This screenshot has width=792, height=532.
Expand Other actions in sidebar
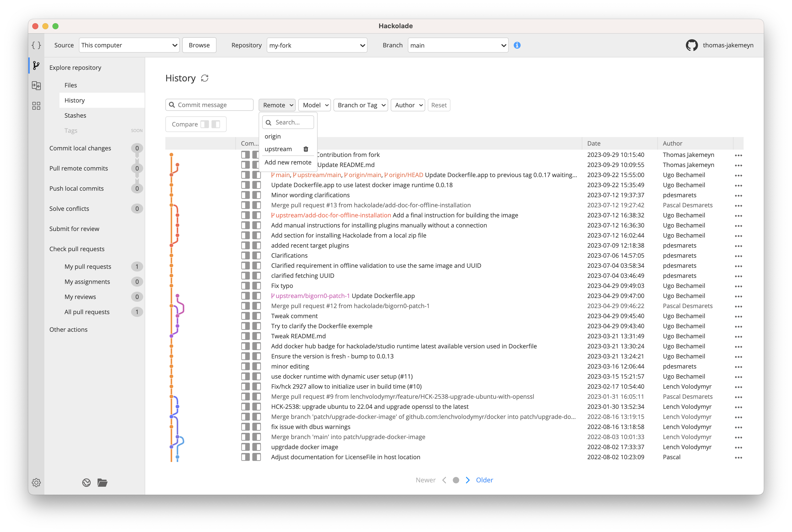click(68, 329)
